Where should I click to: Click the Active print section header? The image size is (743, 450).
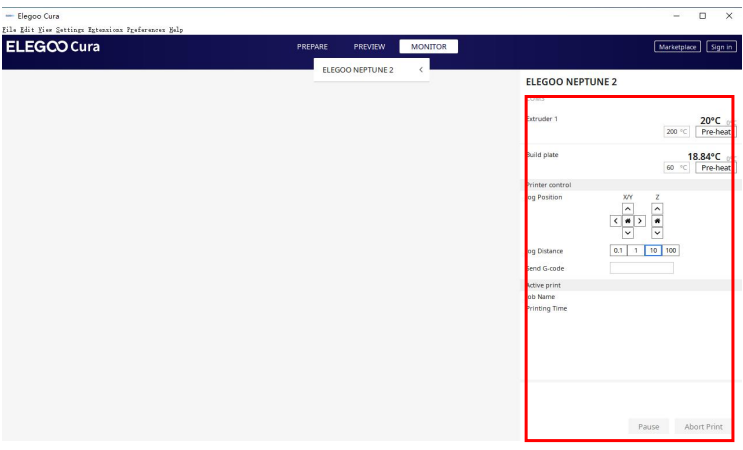pos(631,285)
